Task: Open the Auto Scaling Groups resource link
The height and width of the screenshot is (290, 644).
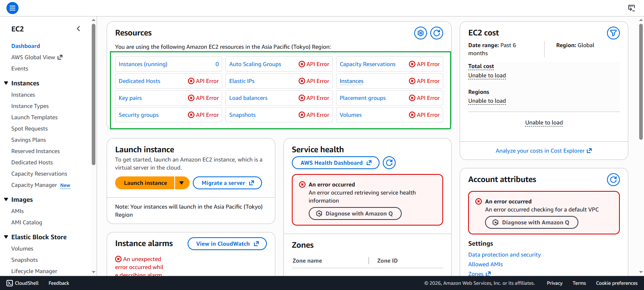Action: 255,64
